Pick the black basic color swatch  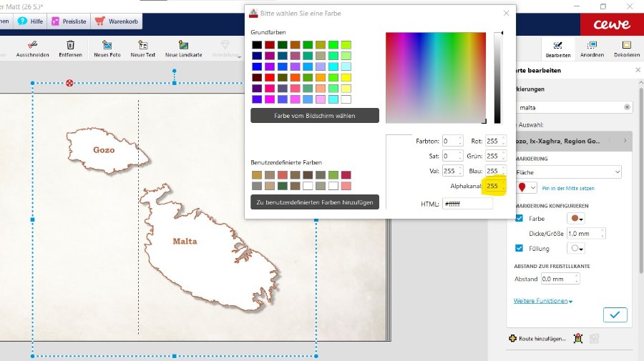[x=257, y=45]
